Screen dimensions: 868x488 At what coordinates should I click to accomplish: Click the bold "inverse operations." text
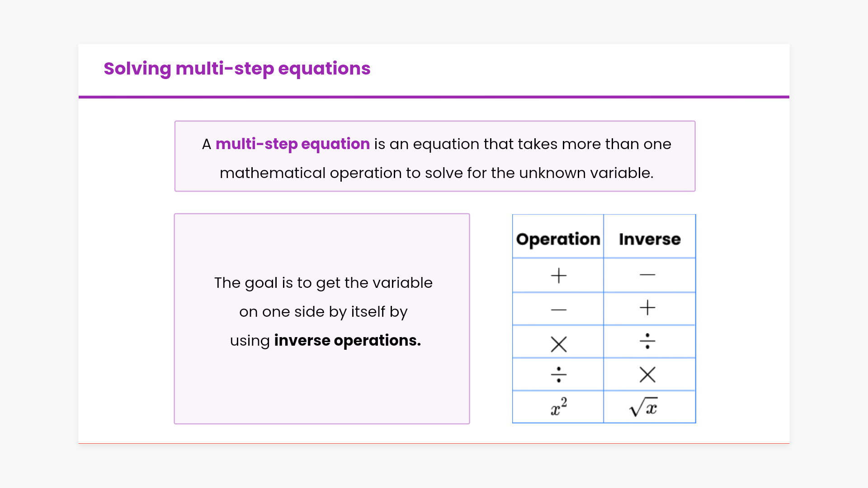347,341
